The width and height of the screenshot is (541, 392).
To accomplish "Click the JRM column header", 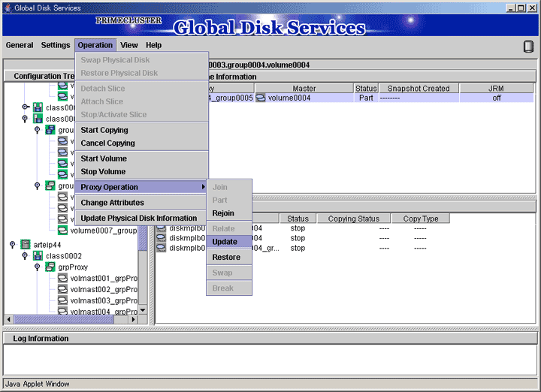I will (496, 89).
